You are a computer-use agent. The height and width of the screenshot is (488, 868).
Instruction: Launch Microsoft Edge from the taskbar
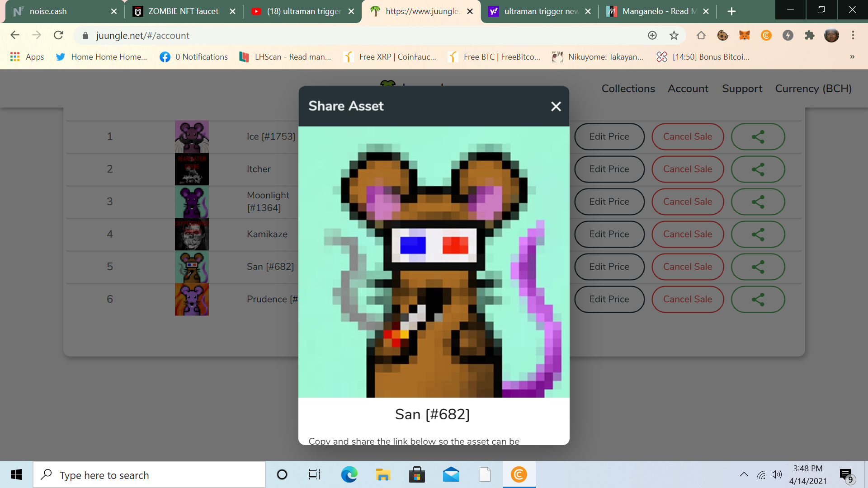349,474
